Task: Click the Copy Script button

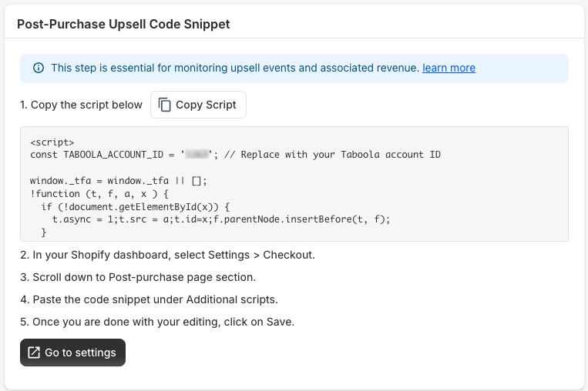Action: [198, 105]
